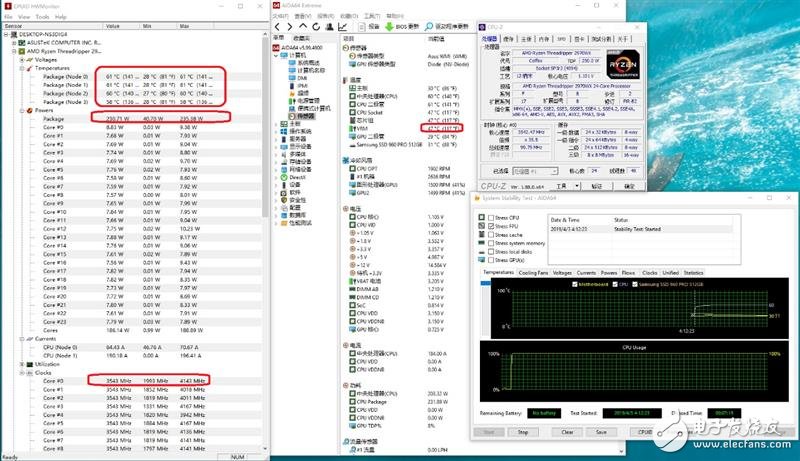Viewport: 800px width, 461px height.
Task: Click the Save button in Stability Test
Action: (x=601, y=432)
